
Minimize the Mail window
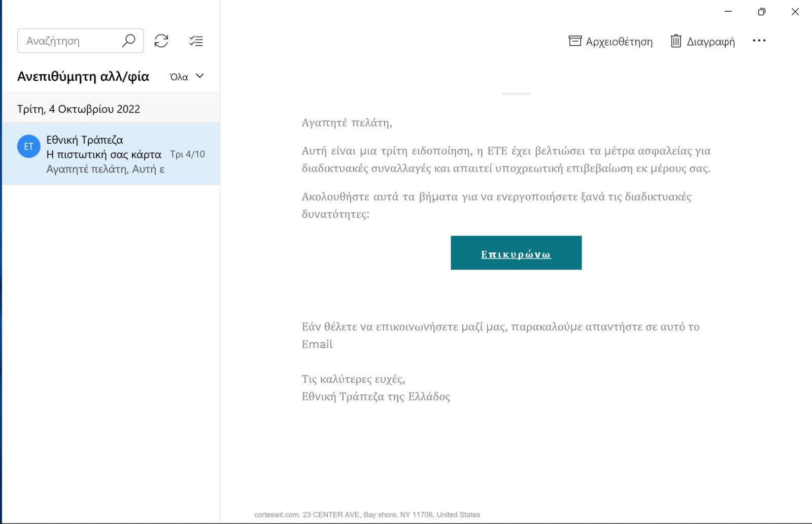728,11
